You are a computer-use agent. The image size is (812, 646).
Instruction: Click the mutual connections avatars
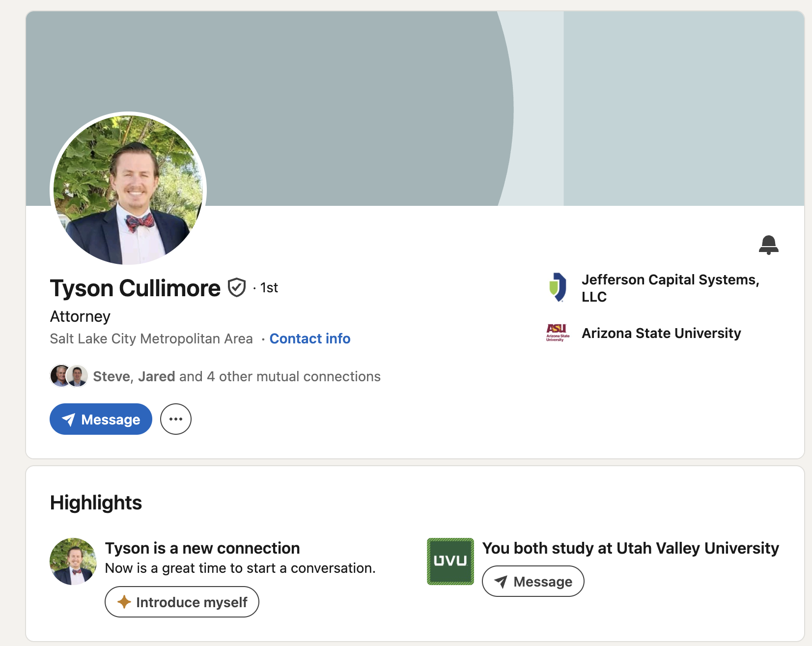(69, 376)
